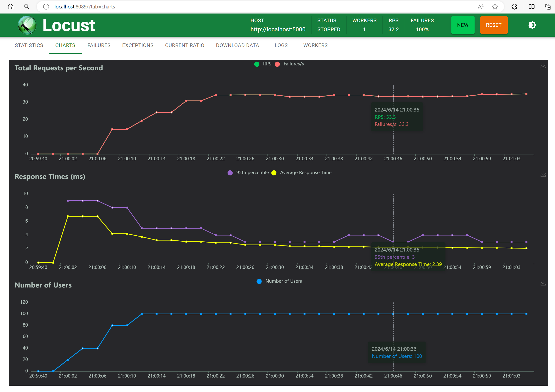Image resolution: width=555 pixels, height=392 pixels.
Task: Open the Download Data tab
Action: point(237,45)
